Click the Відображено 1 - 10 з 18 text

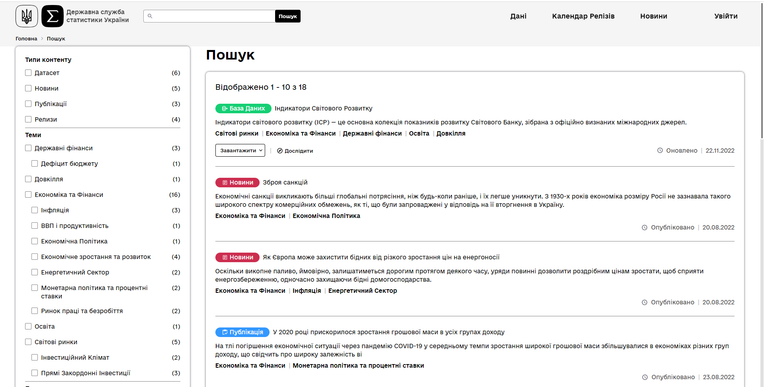261,87
